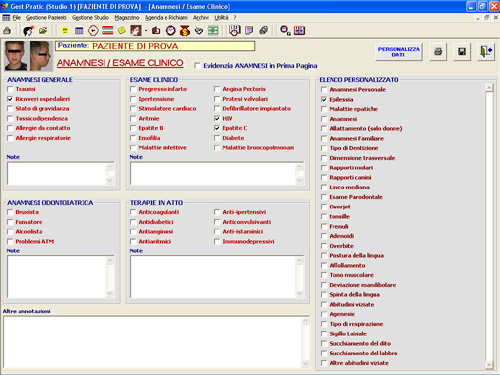The height and width of the screenshot is (375, 500).
Task: Open the Gestione Studio menu
Action: (x=90, y=17)
